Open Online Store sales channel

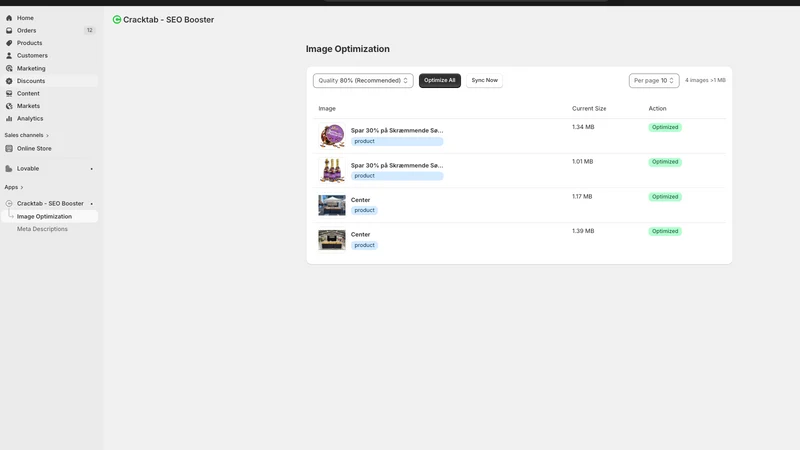[49, 148]
